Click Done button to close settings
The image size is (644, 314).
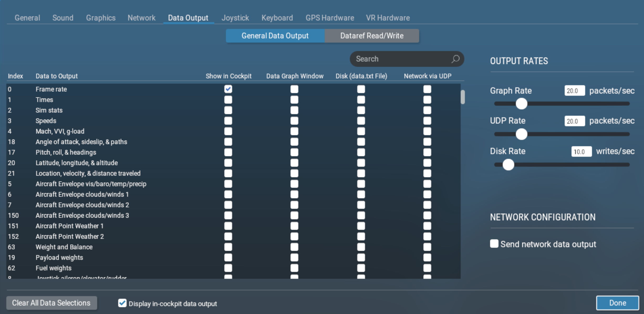617,303
